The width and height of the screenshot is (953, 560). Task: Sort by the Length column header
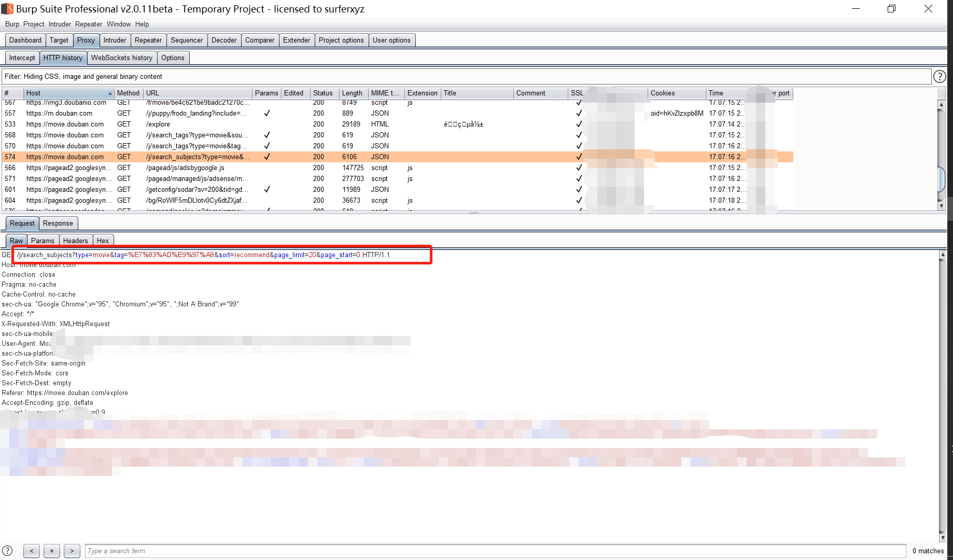click(354, 93)
